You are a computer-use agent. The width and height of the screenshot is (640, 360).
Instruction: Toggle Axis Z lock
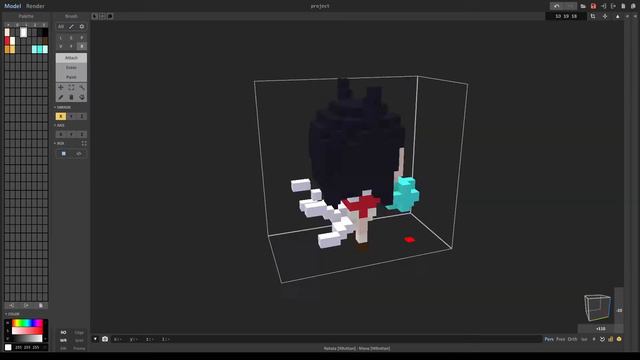pos(82,134)
